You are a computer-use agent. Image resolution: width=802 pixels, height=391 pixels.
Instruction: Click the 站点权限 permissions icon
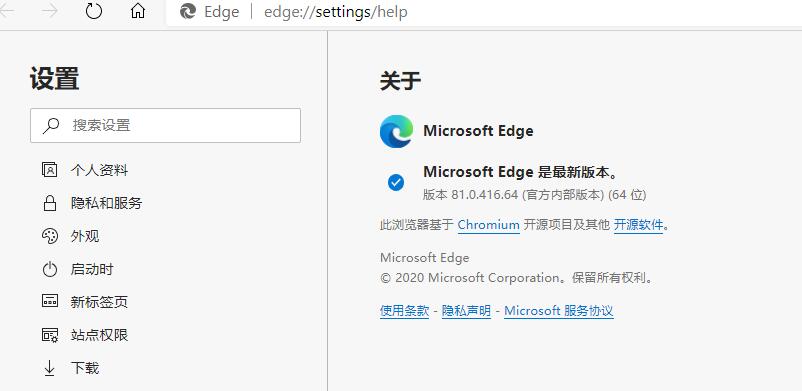tap(50, 335)
